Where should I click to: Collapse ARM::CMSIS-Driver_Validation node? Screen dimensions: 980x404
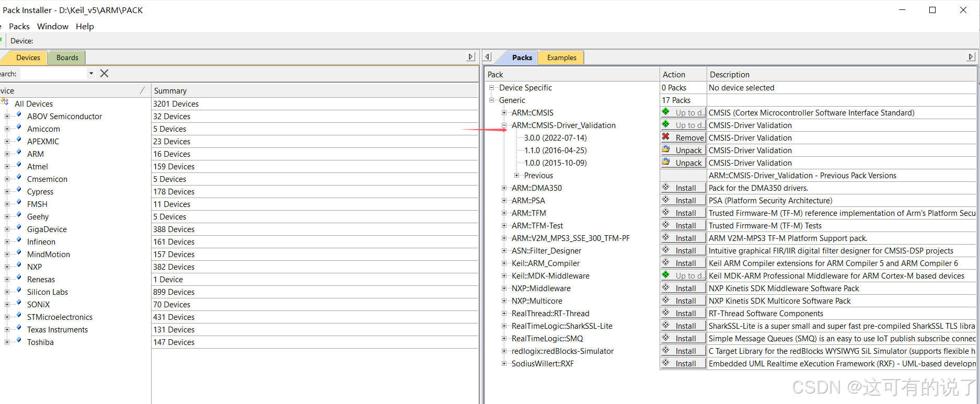(504, 125)
